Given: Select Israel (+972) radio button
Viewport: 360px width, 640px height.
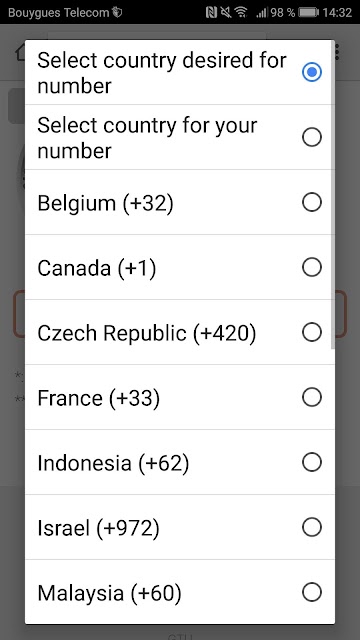Looking at the screenshot, I should click(x=312, y=527).
